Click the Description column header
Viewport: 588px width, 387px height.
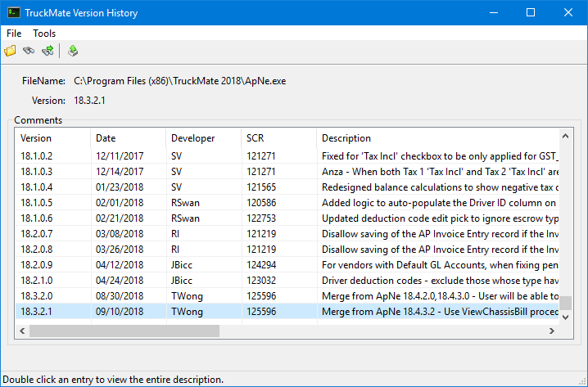click(436, 138)
